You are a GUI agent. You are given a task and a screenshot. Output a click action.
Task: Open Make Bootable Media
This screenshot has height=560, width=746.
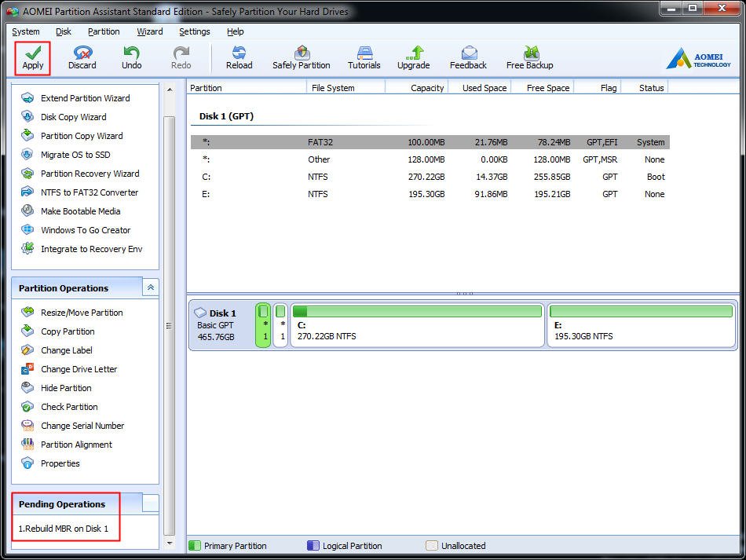pyautogui.click(x=71, y=211)
